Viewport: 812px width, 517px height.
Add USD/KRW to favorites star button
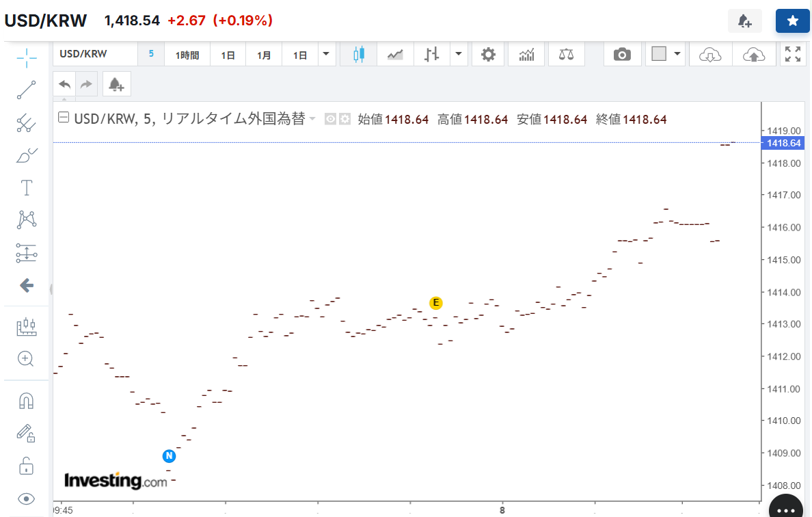coord(792,21)
